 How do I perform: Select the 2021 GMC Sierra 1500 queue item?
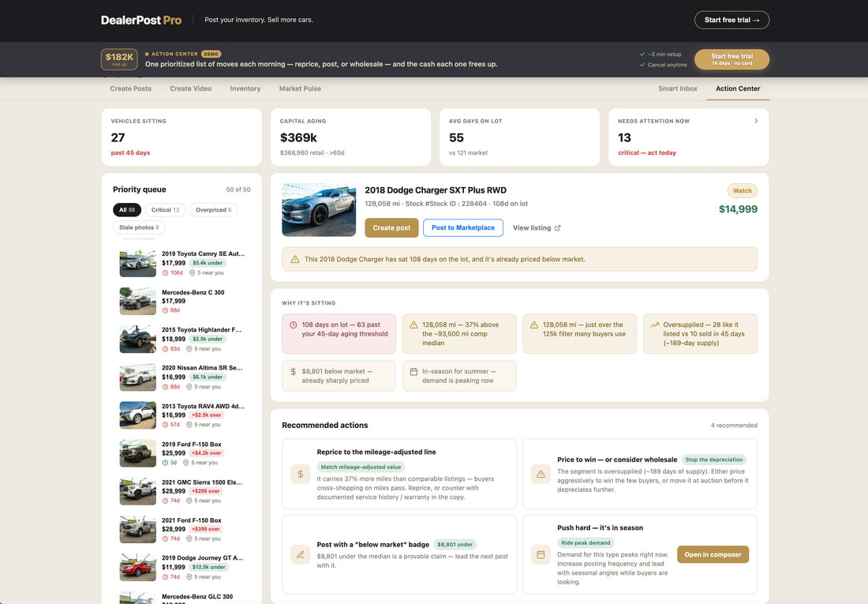[182, 491]
